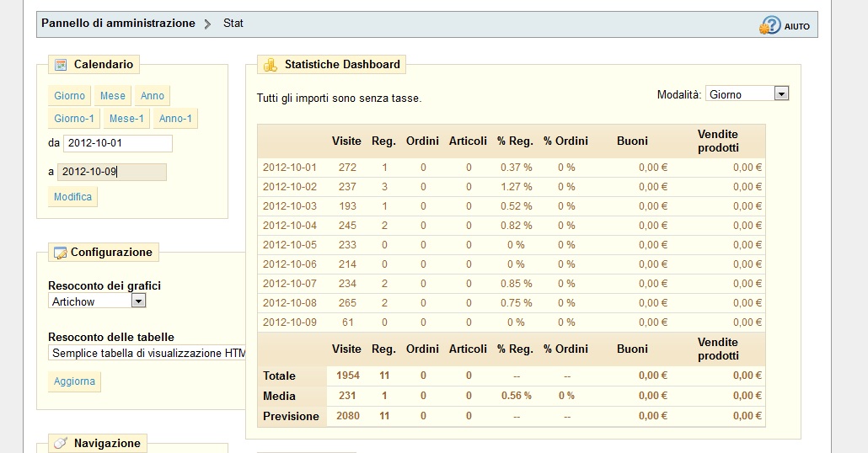This screenshot has width=868, height=453.
Task: Click the 2012-10-04 date row
Action: click(512, 226)
